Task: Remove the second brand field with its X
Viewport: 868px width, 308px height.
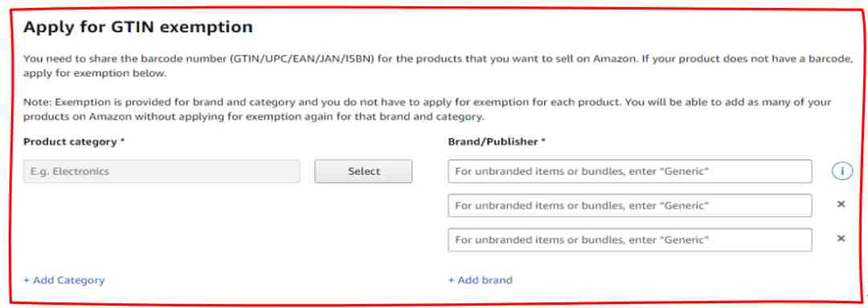Action: click(x=841, y=204)
